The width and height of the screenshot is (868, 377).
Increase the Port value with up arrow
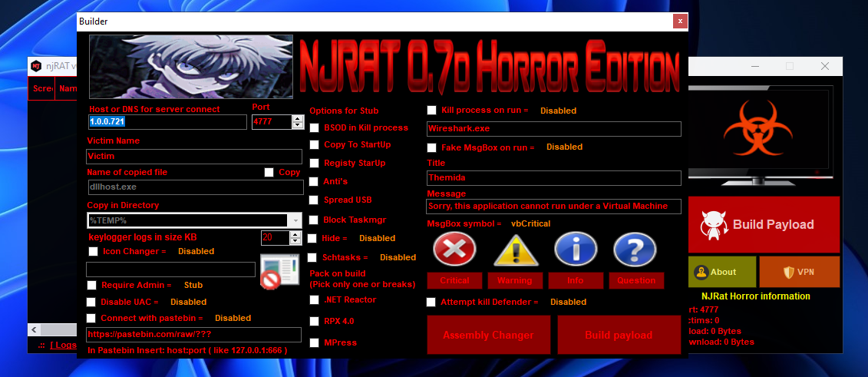[x=298, y=118]
